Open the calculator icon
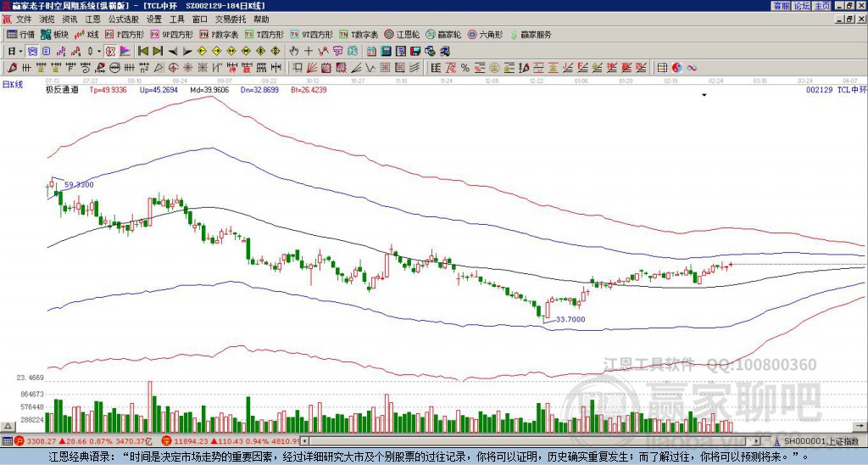Viewport: 868px width, 465px height. [387, 52]
